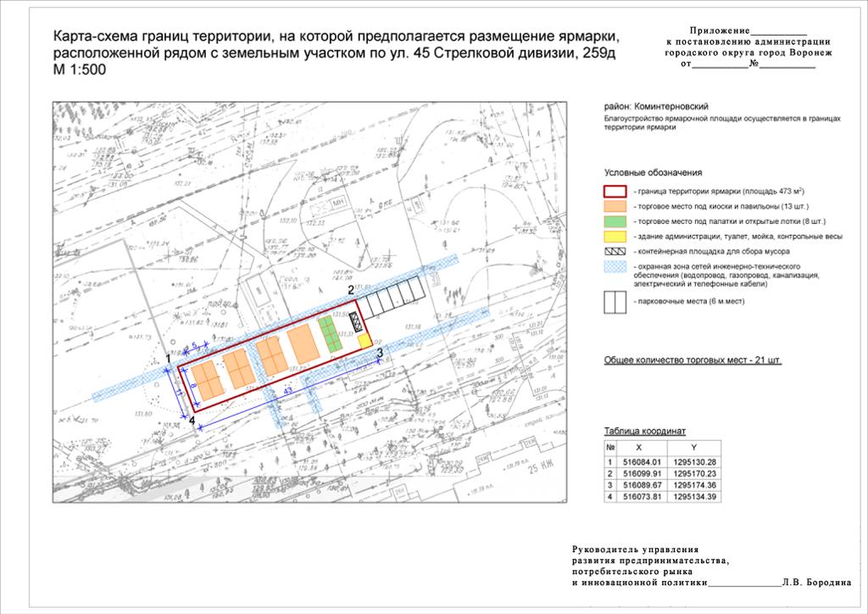Click the 'Таблица координат' heading
This screenshot has width=868, height=614.
644,431
